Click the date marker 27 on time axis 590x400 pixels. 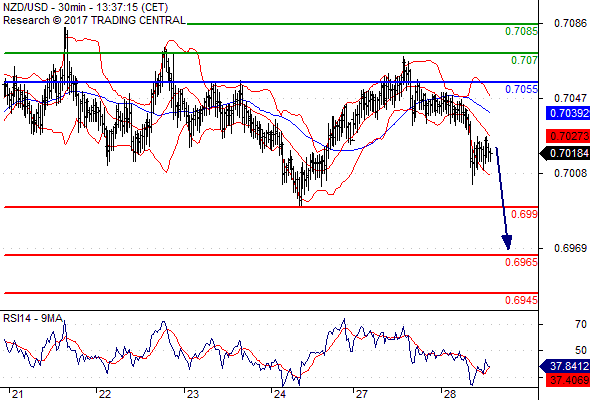pyautogui.click(x=362, y=394)
